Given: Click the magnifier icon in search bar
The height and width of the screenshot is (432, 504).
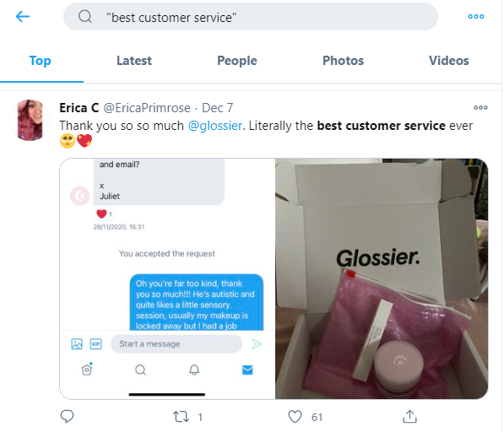Looking at the screenshot, I should tap(85, 16).
